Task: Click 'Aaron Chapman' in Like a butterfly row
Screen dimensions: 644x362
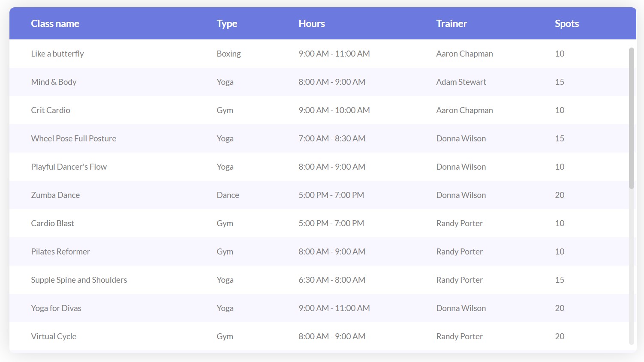Action: point(464,54)
